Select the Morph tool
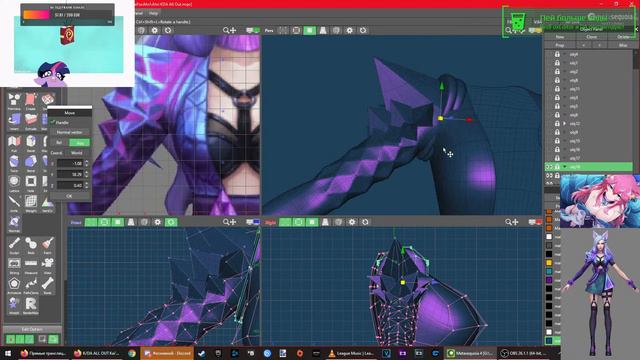The width and height of the screenshot is (640, 360). coord(14,305)
